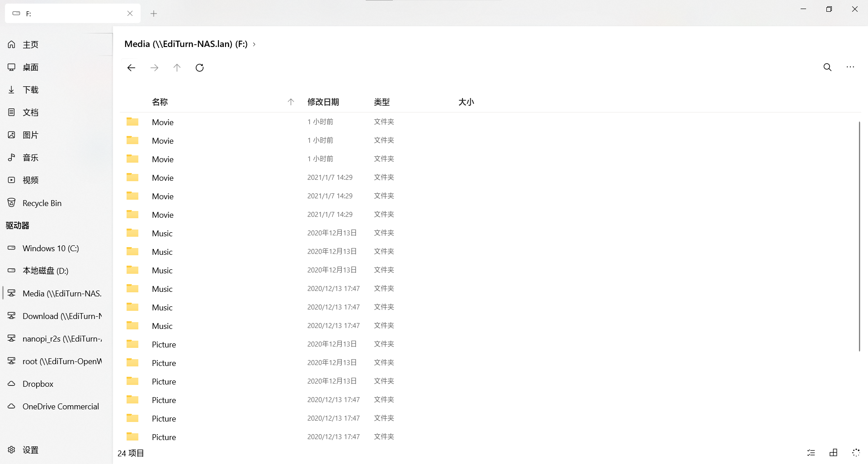Open 设置 at the bottom of sidebar

(x=30, y=450)
